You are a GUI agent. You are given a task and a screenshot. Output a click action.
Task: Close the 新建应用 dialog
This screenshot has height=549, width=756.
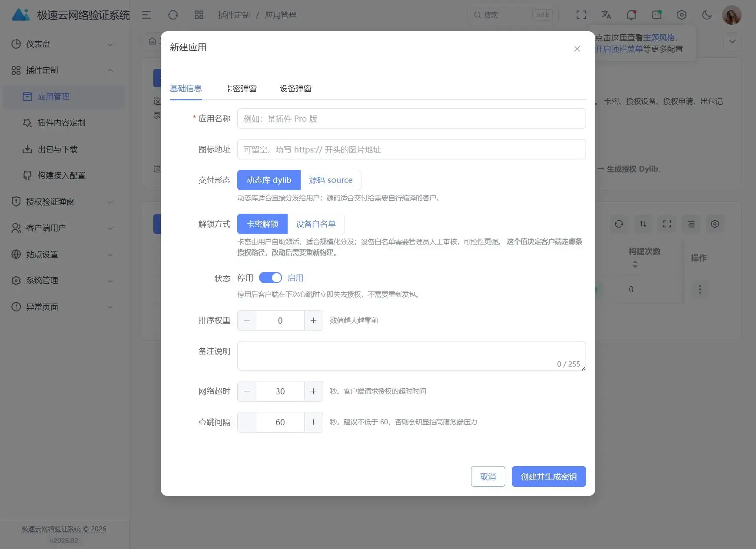(577, 49)
